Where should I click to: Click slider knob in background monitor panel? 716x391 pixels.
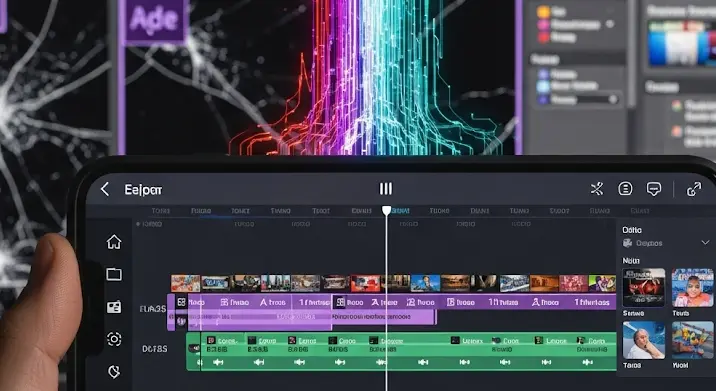[613, 99]
